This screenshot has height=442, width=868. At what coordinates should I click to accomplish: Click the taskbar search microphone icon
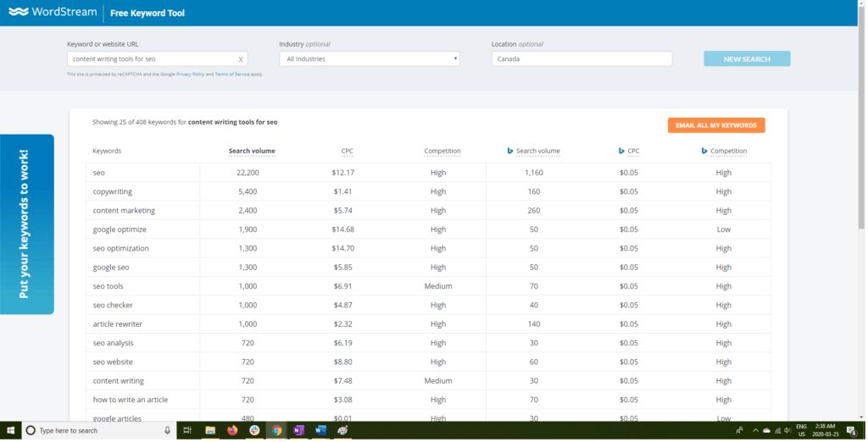(167, 432)
